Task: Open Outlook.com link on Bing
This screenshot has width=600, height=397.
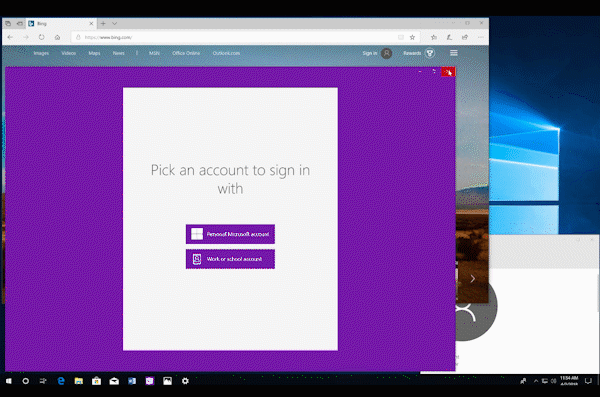Action: point(226,53)
